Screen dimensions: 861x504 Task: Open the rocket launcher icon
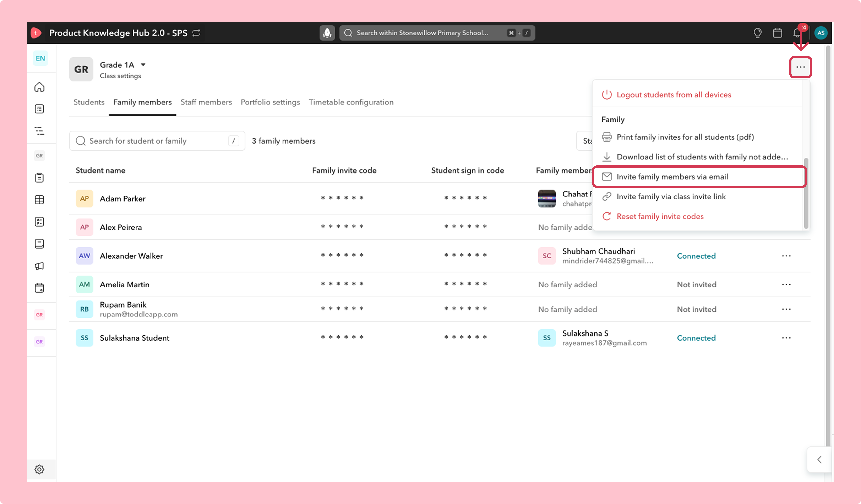point(327,33)
